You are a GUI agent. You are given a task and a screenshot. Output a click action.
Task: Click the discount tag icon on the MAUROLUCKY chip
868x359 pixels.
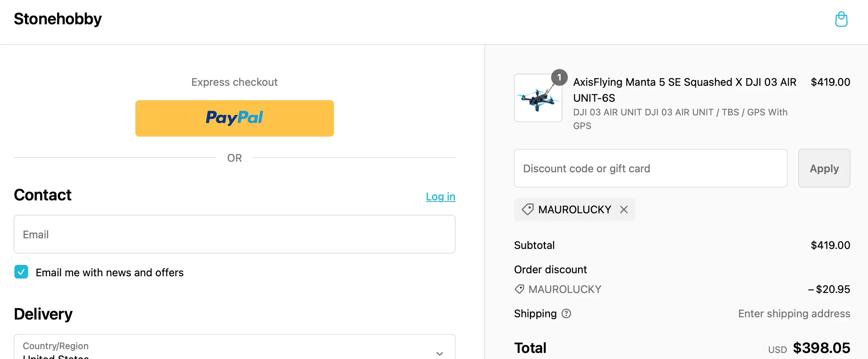point(528,209)
